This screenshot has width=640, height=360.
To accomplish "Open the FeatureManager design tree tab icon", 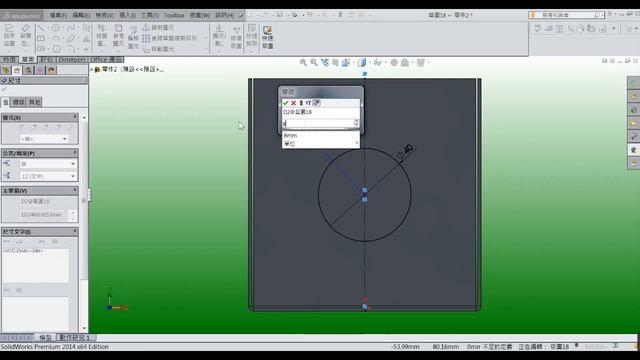I will point(6,70).
